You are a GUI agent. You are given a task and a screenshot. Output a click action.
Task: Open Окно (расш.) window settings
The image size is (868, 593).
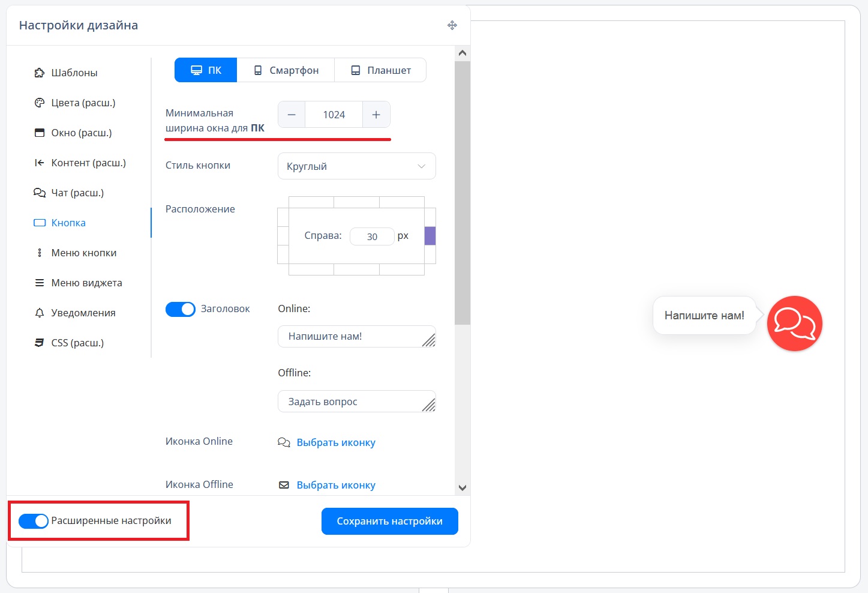point(81,133)
